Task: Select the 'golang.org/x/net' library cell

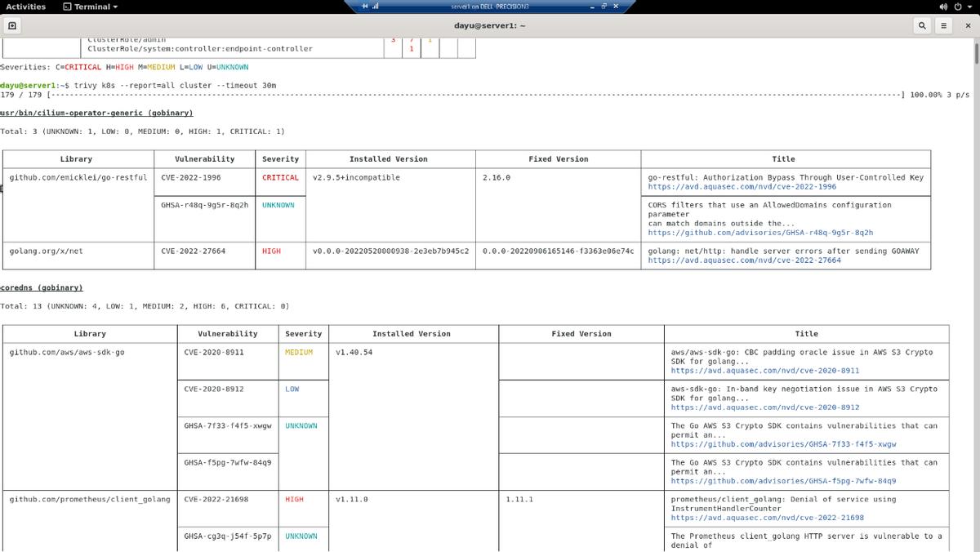Action: 46,251
